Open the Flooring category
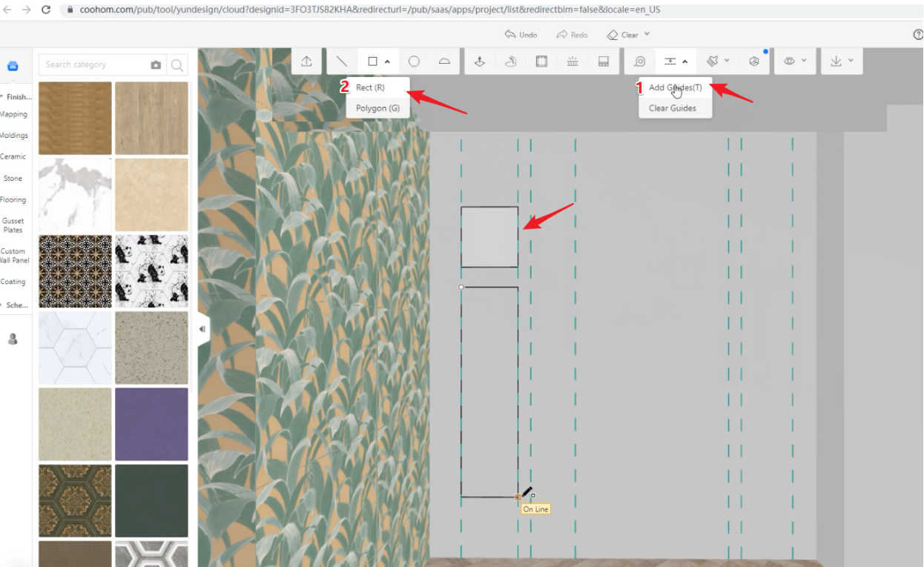 13,200
